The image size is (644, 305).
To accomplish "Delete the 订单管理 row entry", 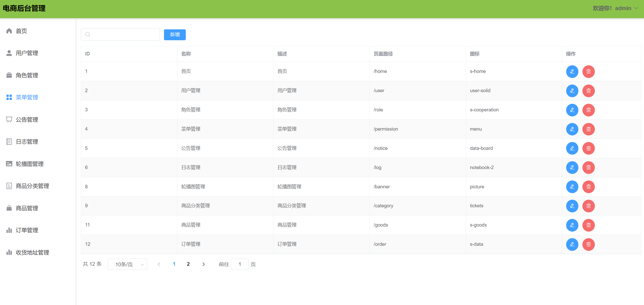I will coord(588,244).
